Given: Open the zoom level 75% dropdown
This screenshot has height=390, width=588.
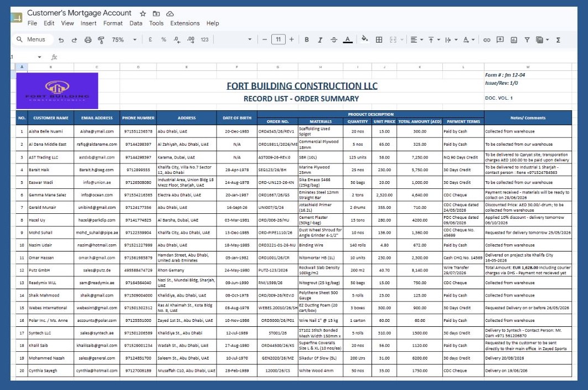Looking at the screenshot, I should coord(124,40).
